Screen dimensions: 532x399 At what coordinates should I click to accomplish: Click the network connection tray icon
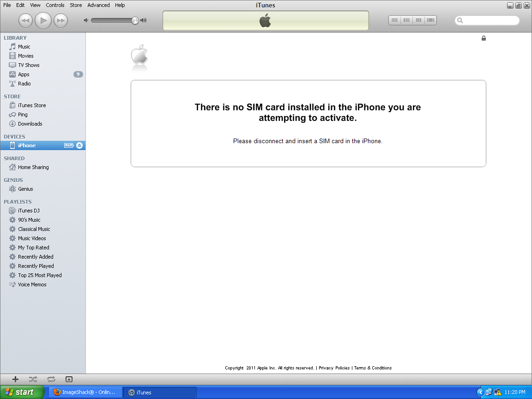tap(489, 392)
